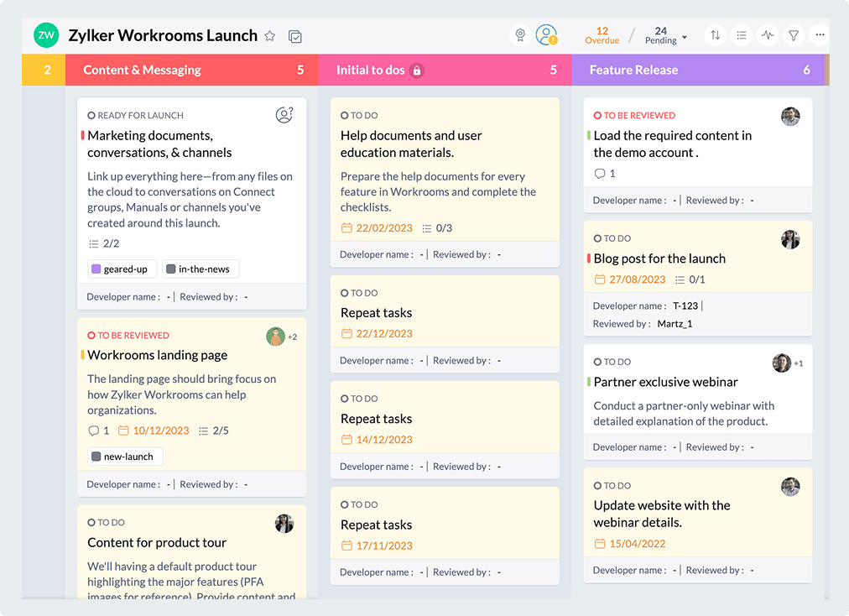Click the 15/04/2022 due date
The width and height of the screenshot is (849, 616).
point(630,543)
